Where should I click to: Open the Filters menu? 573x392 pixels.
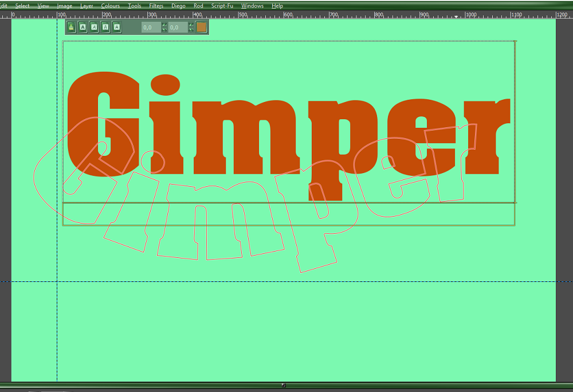coord(156,6)
